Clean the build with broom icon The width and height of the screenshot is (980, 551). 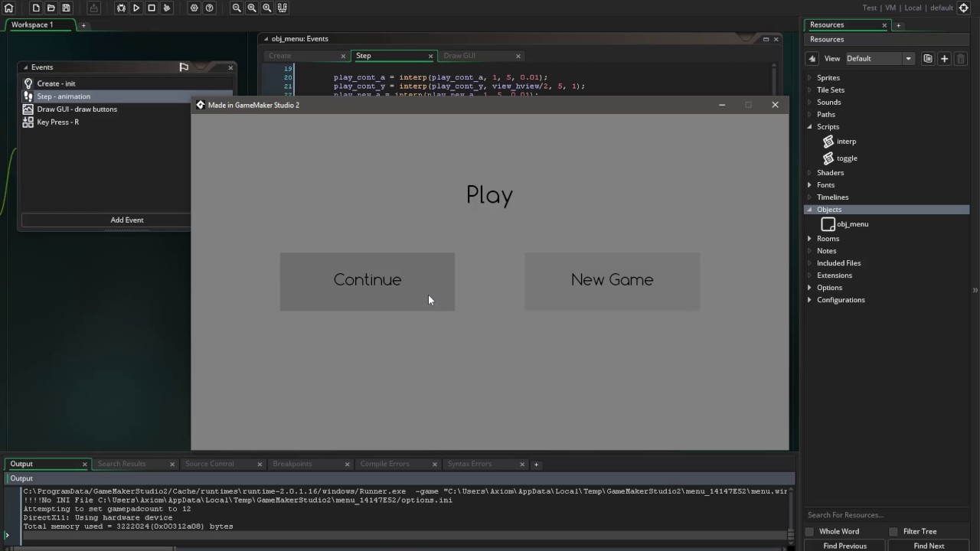point(167,8)
